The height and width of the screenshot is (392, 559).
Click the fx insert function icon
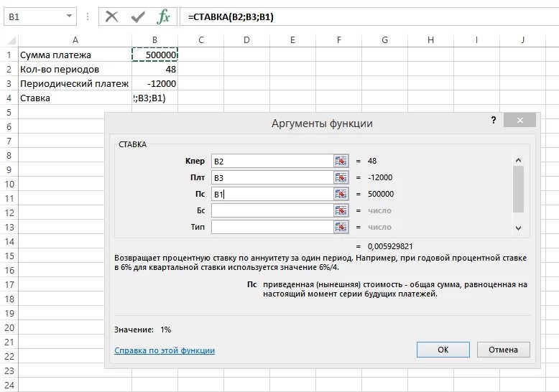point(164,17)
